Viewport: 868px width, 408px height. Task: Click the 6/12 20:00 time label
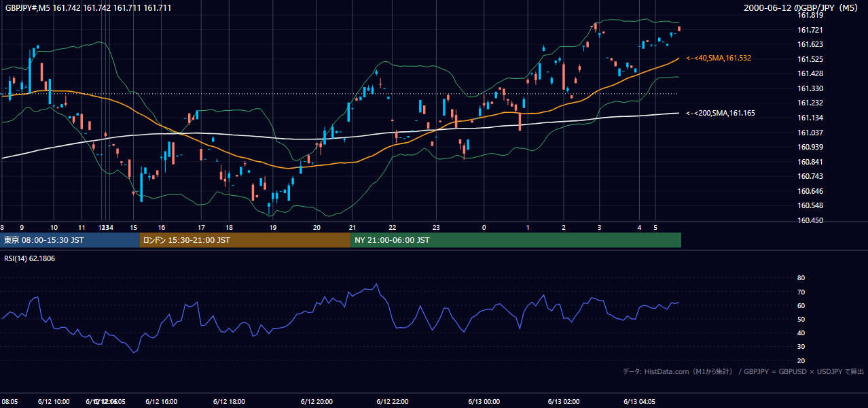(x=316, y=402)
